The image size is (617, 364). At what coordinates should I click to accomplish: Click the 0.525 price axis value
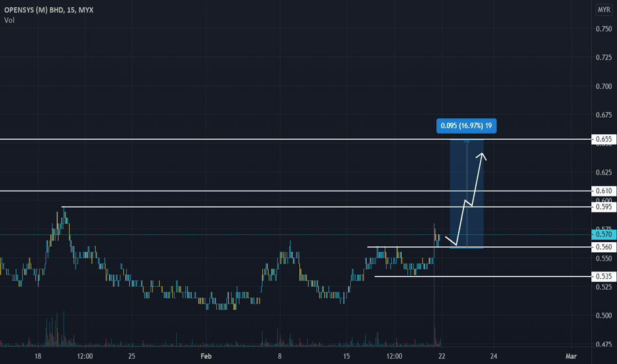point(604,287)
